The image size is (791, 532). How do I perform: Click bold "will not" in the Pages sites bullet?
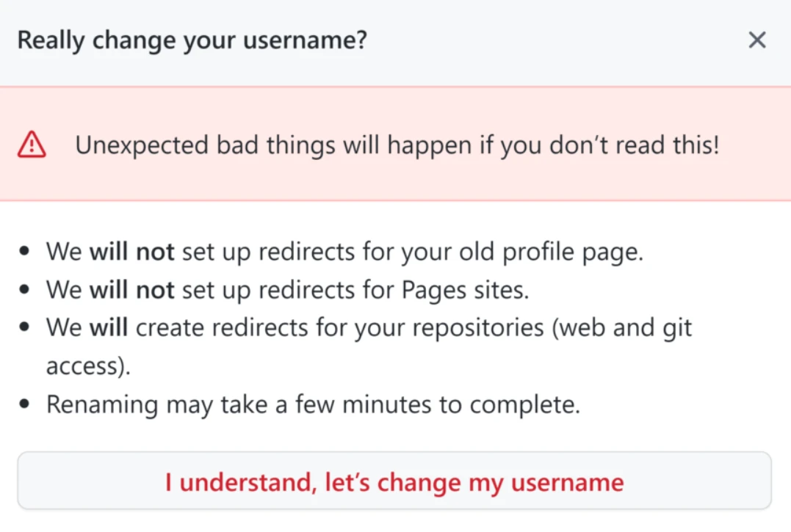click(131, 290)
